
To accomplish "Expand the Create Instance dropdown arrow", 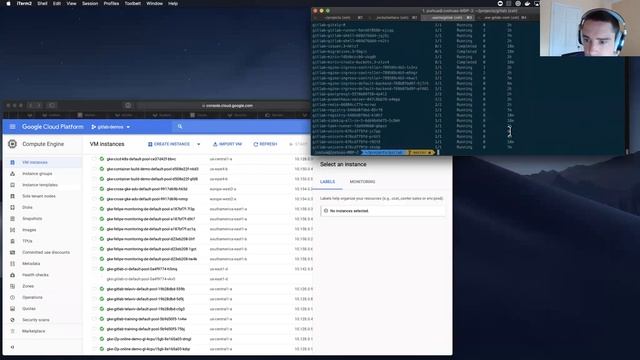I will 199,144.
